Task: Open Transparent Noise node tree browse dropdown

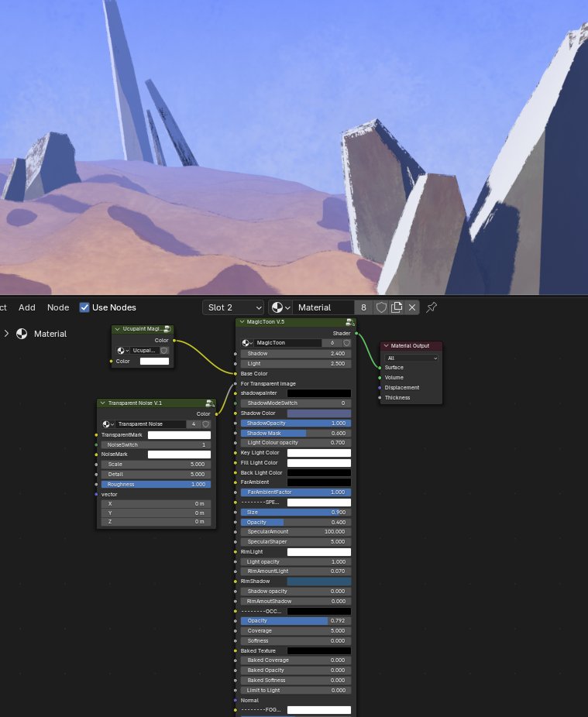Action: click(x=108, y=424)
